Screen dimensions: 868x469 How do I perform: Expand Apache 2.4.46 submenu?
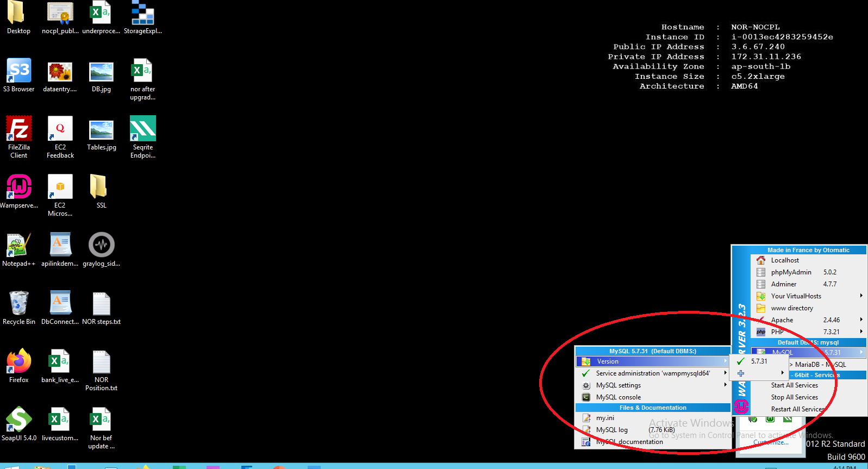click(808, 320)
